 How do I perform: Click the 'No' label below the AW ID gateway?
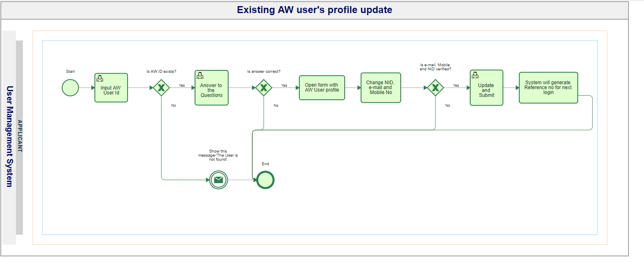(174, 105)
